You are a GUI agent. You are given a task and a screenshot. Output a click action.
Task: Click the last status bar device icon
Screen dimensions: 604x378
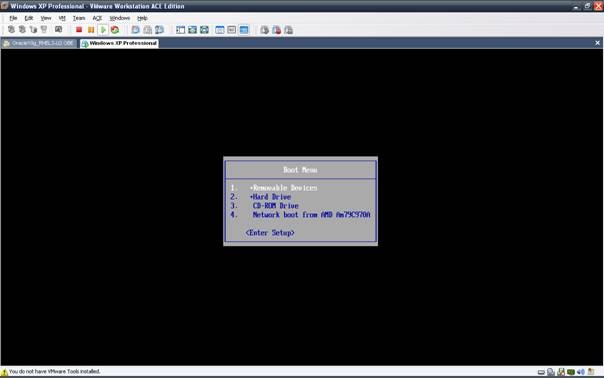[x=591, y=372]
